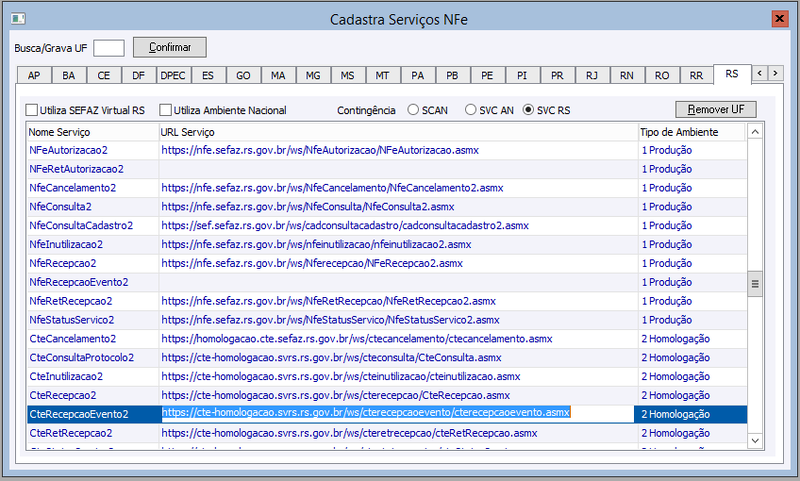Click the NfeStatusServico2.asmx URL cell

point(398,320)
